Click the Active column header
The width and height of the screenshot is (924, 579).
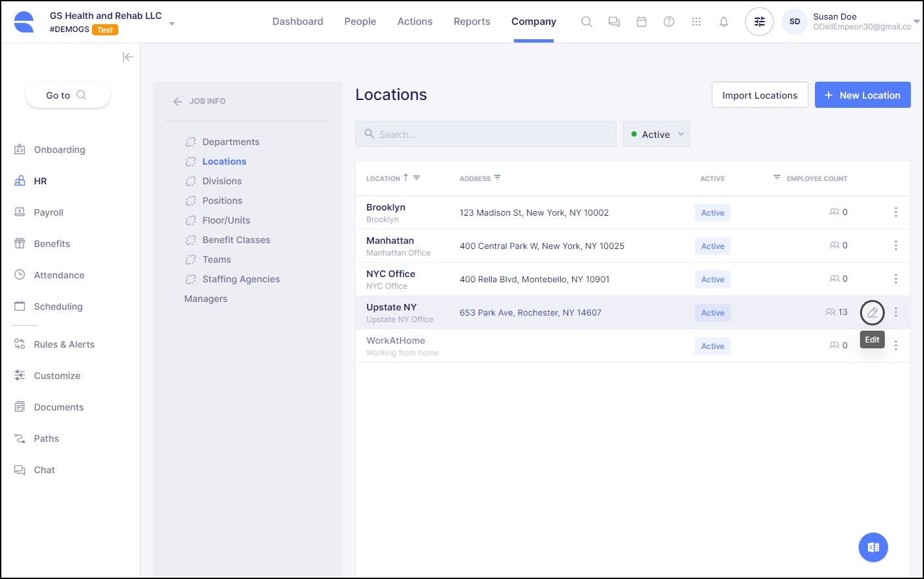click(712, 178)
